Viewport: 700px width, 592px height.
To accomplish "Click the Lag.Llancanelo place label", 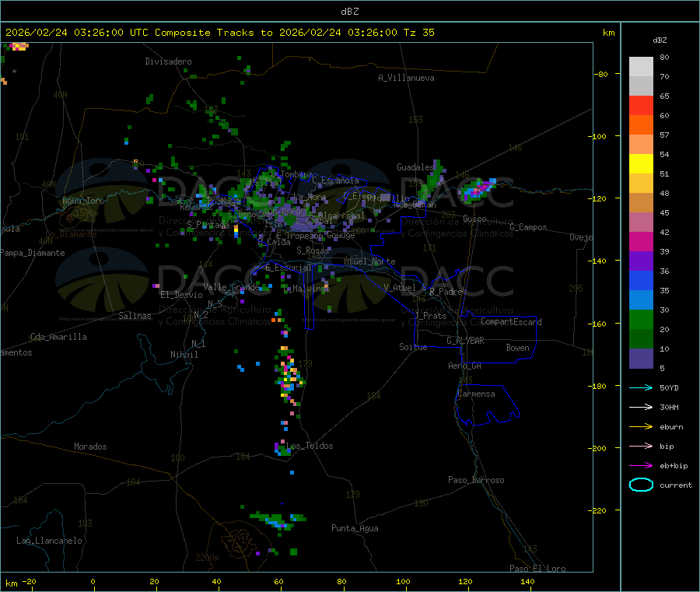I will 49,541.
